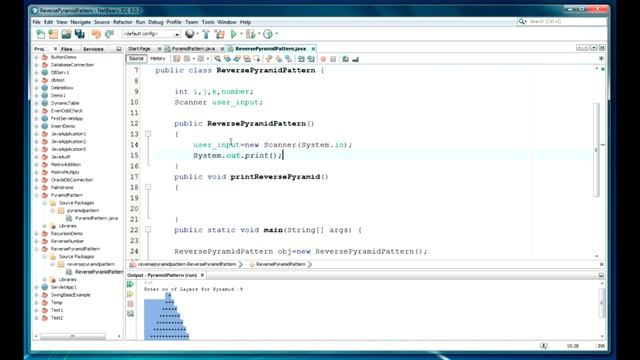Click the Shift Line Left editor icon
Image resolution: width=640 pixels, height=360 pixels.
(x=301, y=59)
